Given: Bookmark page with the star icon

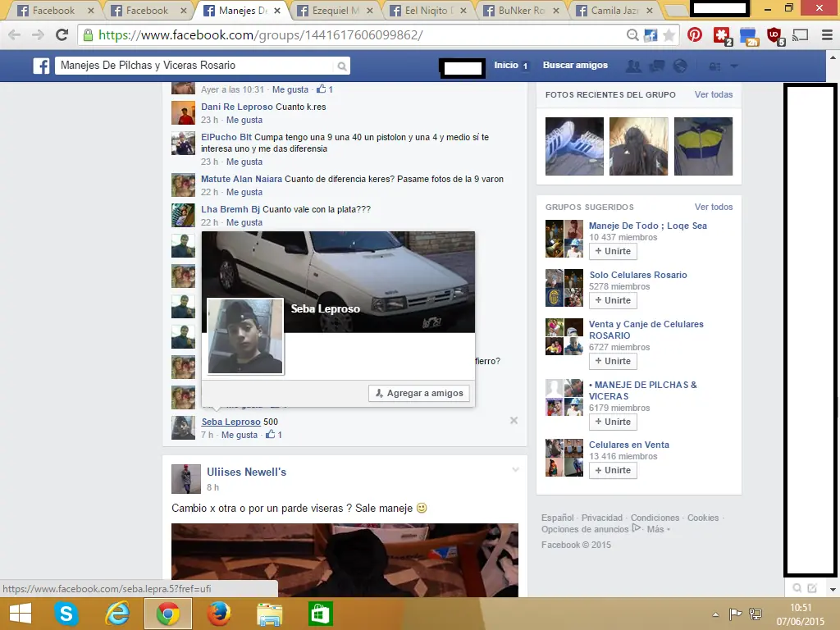Looking at the screenshot, I should [669, 35].
